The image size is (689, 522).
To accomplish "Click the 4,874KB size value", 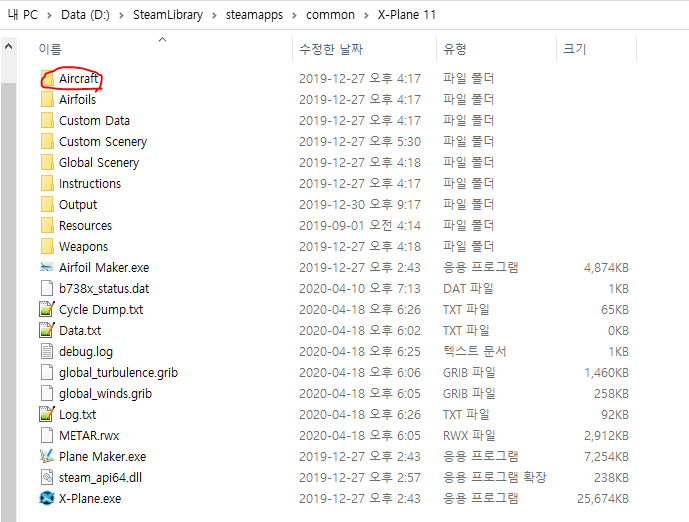I will pos(606,268).
